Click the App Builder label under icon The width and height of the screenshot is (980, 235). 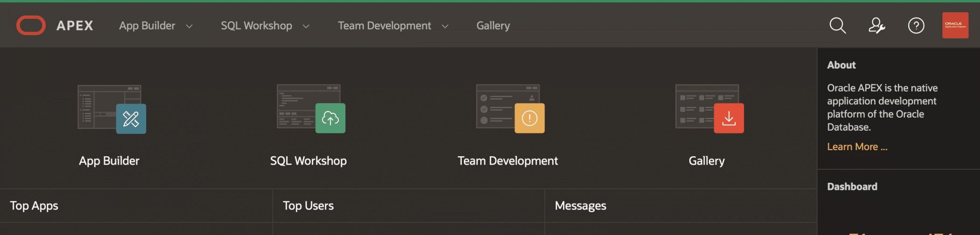coord(109,161)
